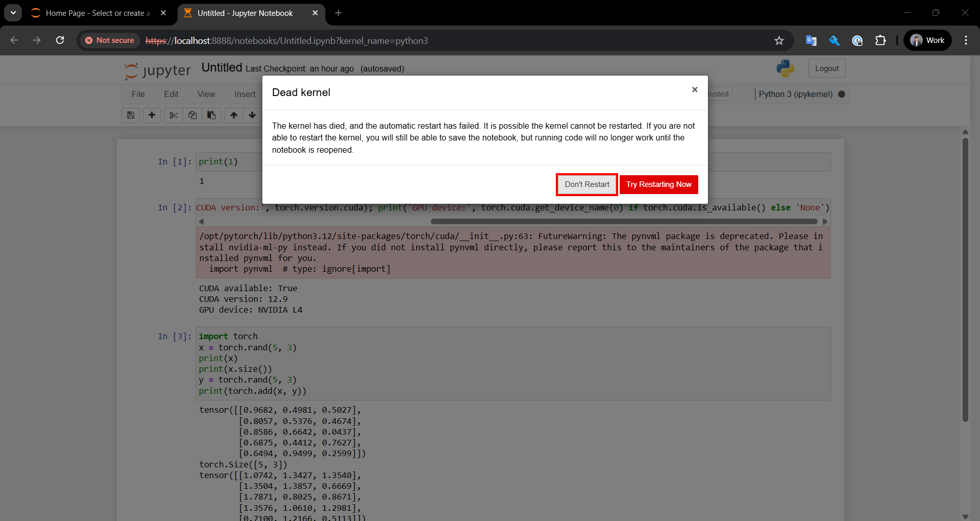Click the copy cells icon
This screenshot has height=521, width=980.
click(x=192, y=115)
